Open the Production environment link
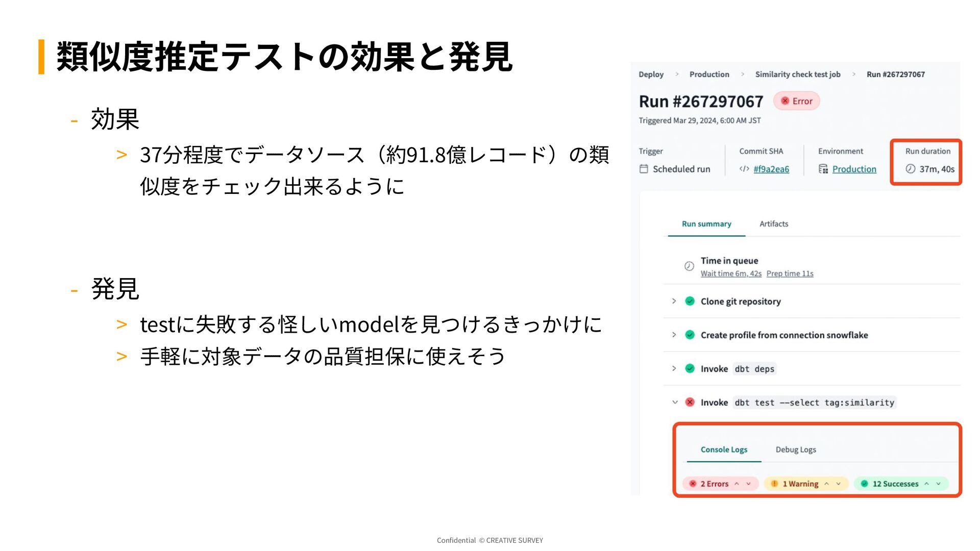The image size is (980, 551). (x=854, y=169)
